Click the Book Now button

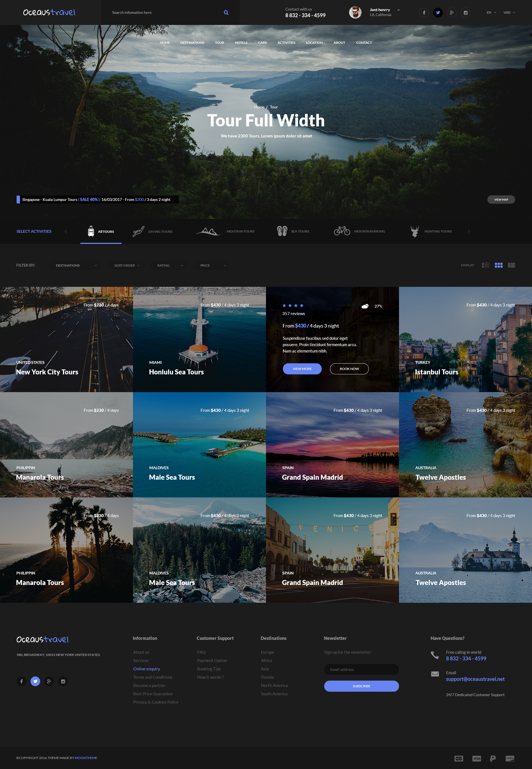coord(349,369)
